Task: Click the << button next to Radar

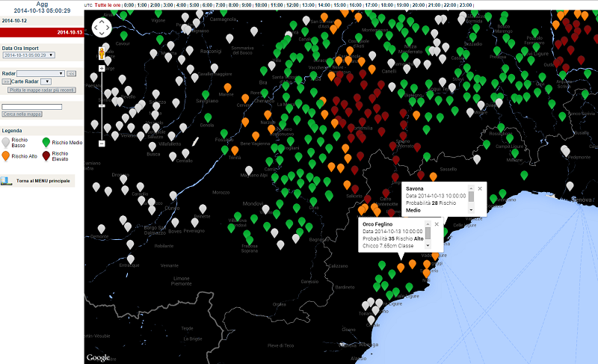Action: pyautogui.click(x=71, y=73)
